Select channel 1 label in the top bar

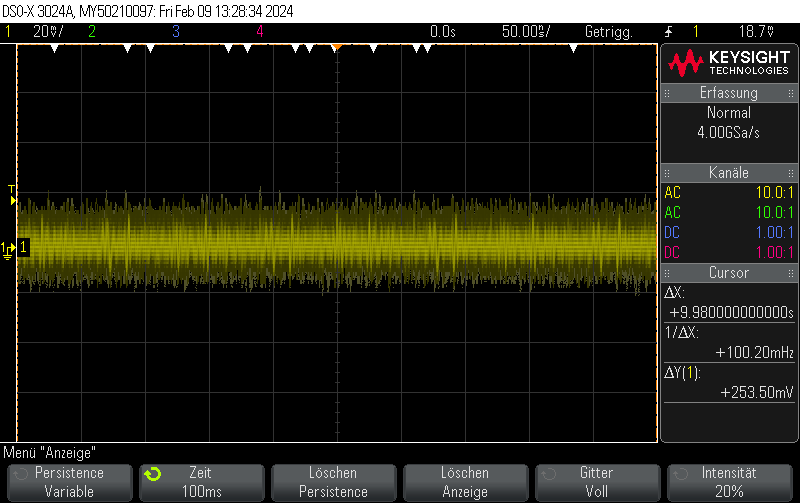(8, 32)
